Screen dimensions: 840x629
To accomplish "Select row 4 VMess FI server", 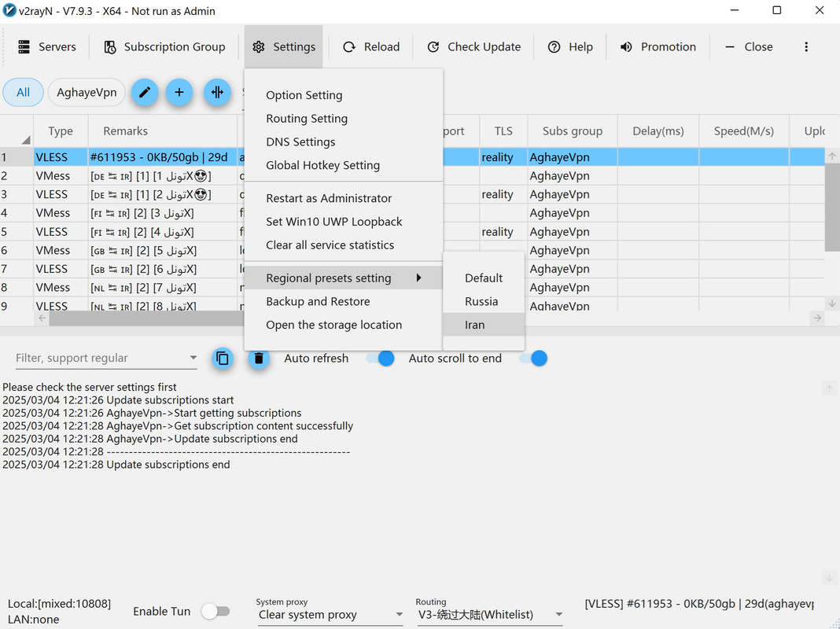I will [411, 213].
